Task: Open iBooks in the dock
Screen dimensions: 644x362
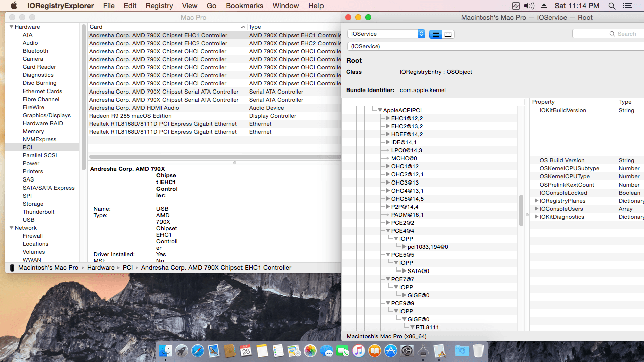Action: coord(375,351)
